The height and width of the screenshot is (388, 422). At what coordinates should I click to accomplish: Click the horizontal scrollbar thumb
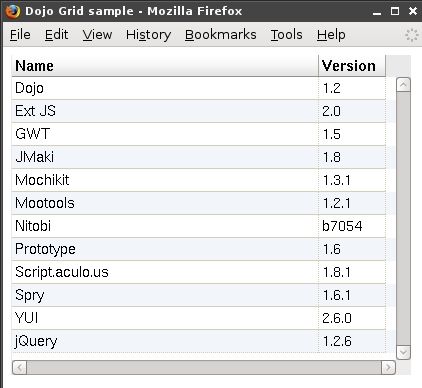pos(204,368)
